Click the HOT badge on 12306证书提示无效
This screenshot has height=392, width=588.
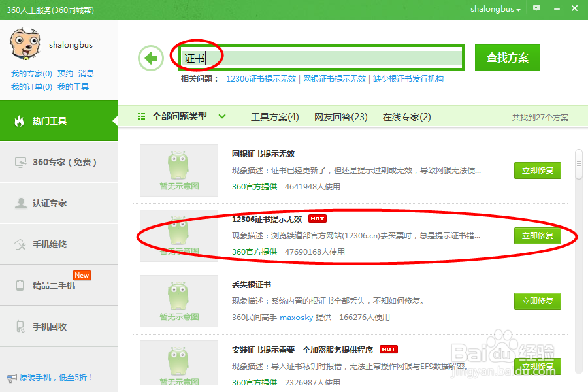click(x=318, y=218)
